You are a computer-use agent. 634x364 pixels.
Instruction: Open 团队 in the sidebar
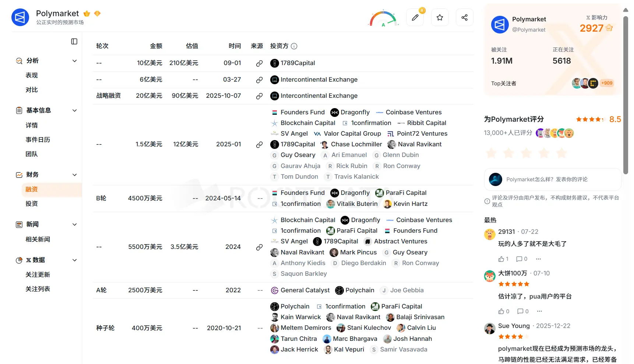[32, 154]
